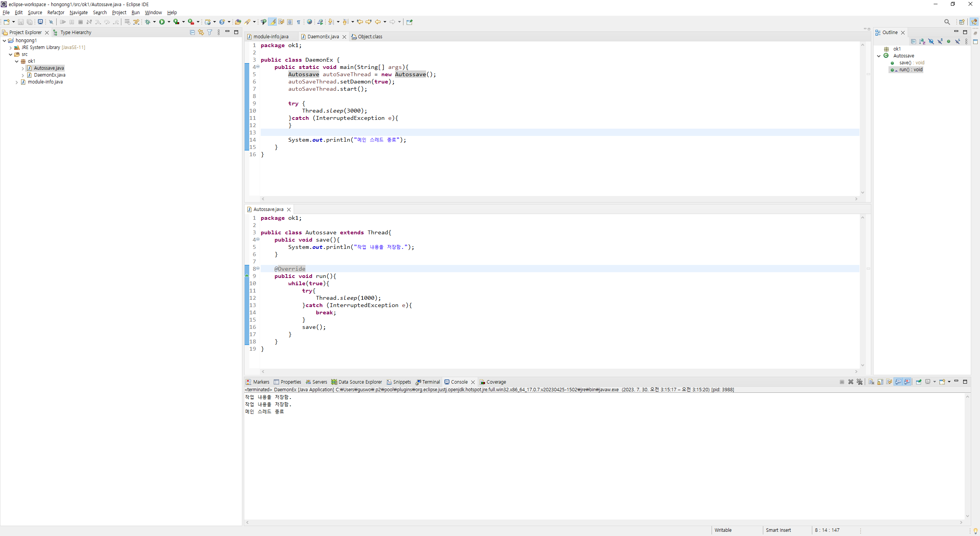Viewport: 980px width, 536px height.
Task: Click Pin Console icon
Action: pos(918,382)
